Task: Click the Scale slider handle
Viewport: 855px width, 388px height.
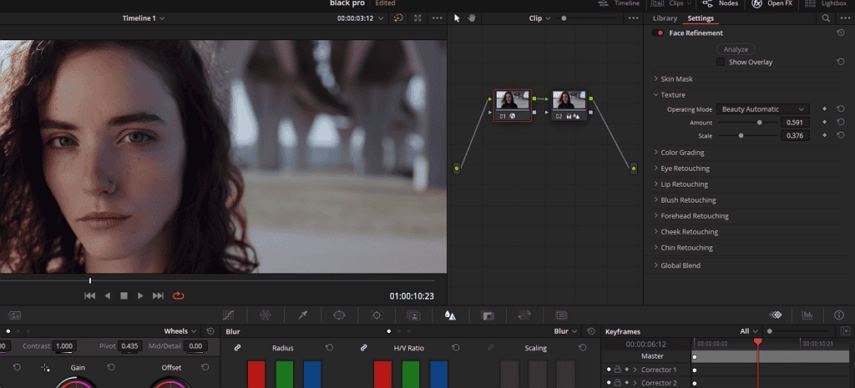Action: tap(740, 136)
